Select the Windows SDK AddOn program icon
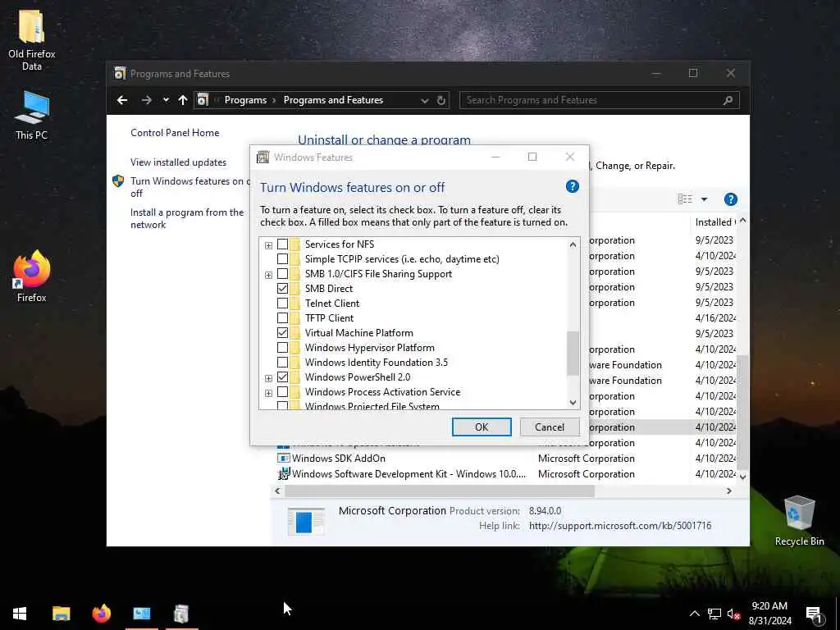Screen dimensions: 840x630 (x=283, y=458)
